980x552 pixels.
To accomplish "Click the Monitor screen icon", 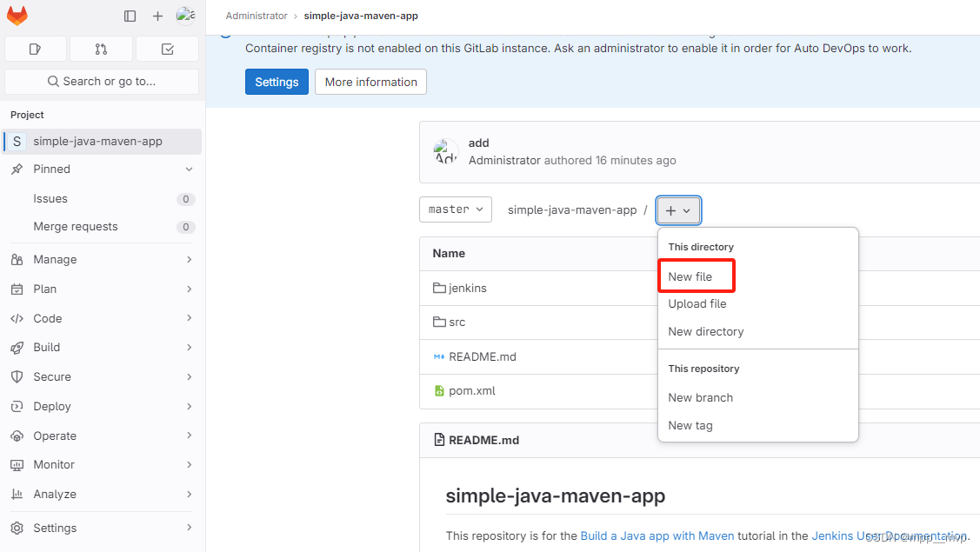I will click(17, 464).
